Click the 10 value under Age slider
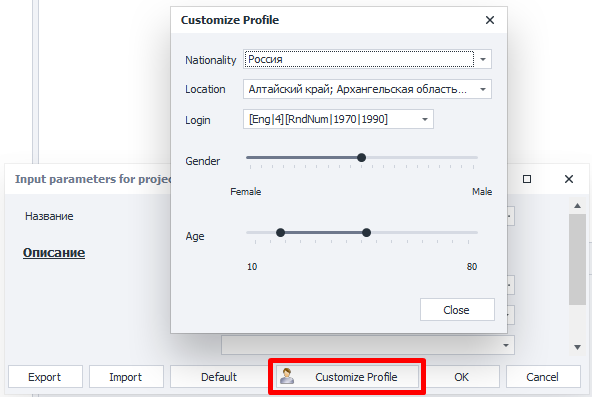592x397 pixels. pyautogui.click(x=252, y=267)
